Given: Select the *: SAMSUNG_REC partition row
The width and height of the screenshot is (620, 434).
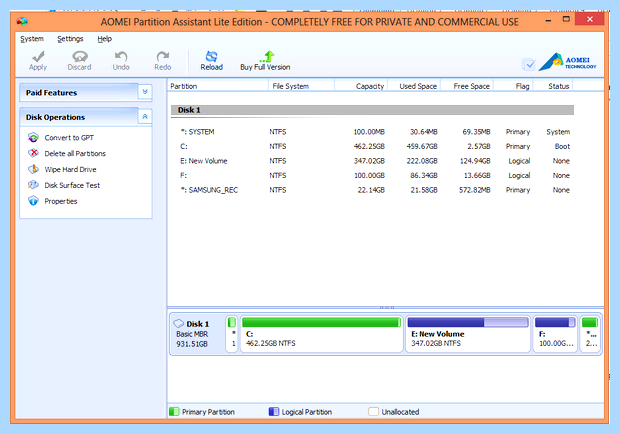Looking at the screenshot, I should coord(372,190).
